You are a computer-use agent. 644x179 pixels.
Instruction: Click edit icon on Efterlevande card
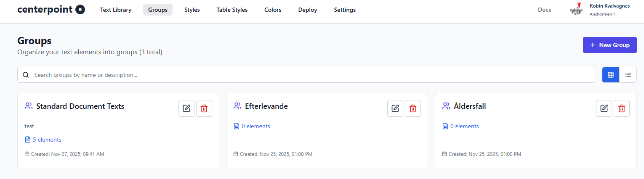click(x=395, y=108)
